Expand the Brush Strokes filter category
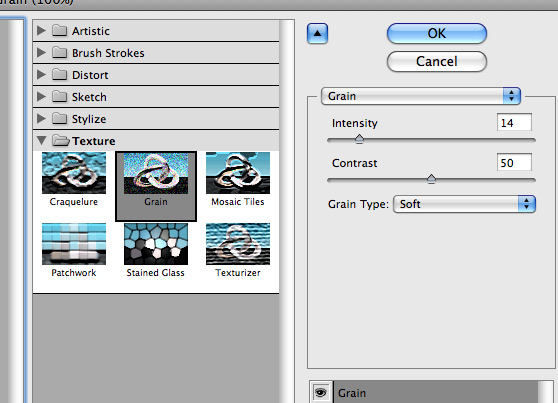This screenshot has width=558, height=403. [x=41, y=53]
